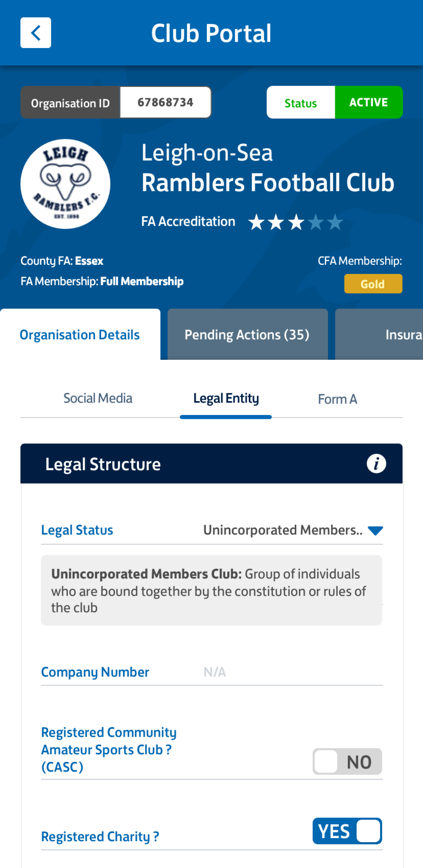Screen dimensions: 423x868
Task: Click the back arrow to leave Club Portal
Action: coord(35,33)
